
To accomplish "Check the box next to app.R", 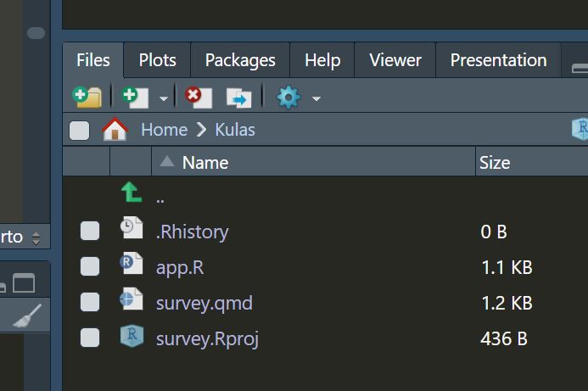I will click(90, 267).
